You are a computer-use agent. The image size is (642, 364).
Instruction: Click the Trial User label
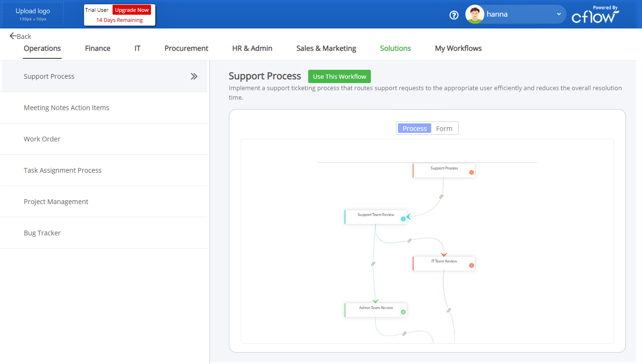point(97,10)
